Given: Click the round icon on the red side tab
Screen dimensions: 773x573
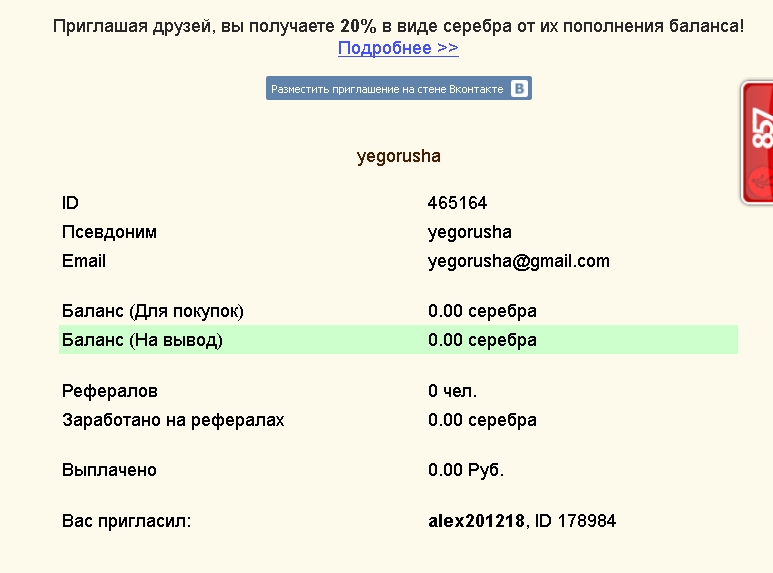Looking at the screenshot, I should click(x=761, y=182).
